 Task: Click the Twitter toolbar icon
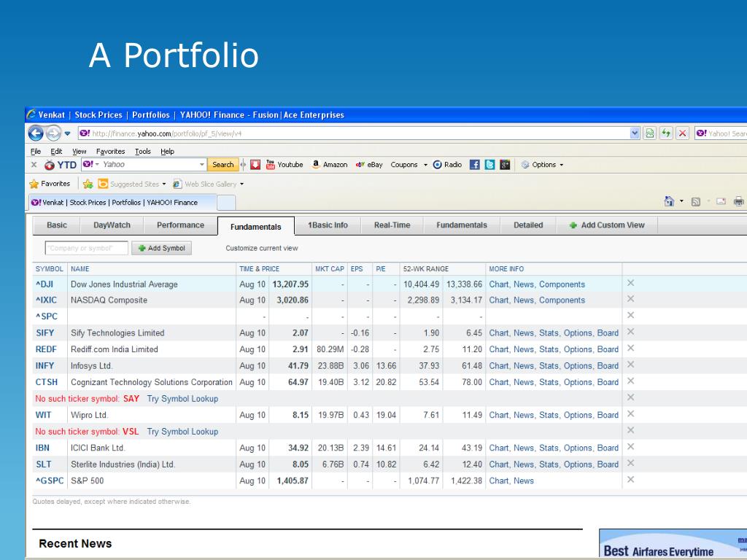pyautogui.click(x=489, y=165)
